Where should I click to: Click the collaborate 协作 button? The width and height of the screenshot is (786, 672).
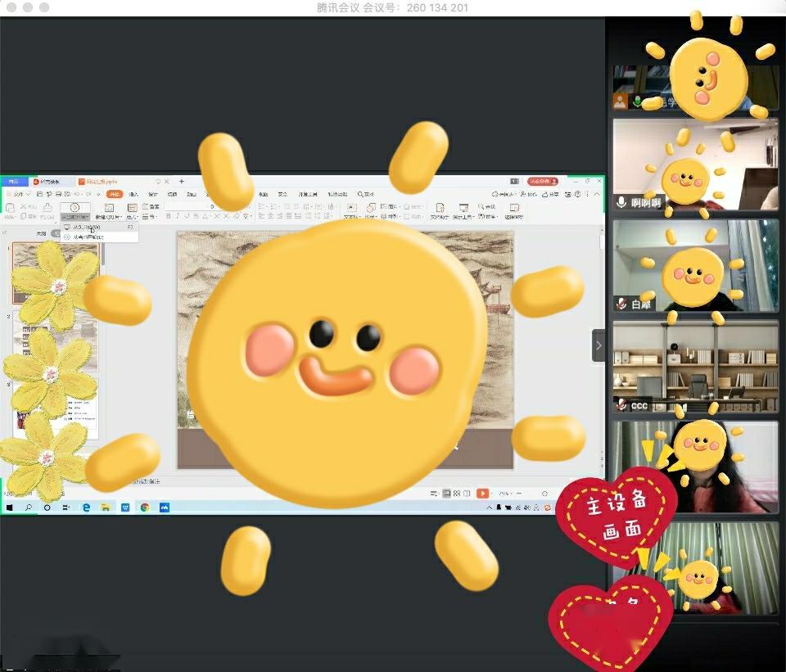tap(528, 194)
